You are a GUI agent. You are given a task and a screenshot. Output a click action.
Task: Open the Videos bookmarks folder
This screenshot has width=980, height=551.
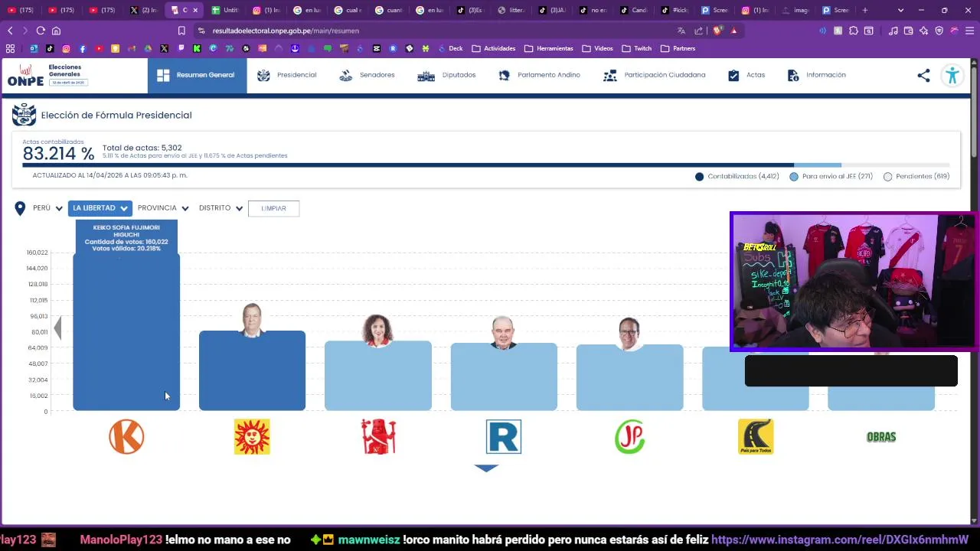pyautogui.click(x=597, y=48)
